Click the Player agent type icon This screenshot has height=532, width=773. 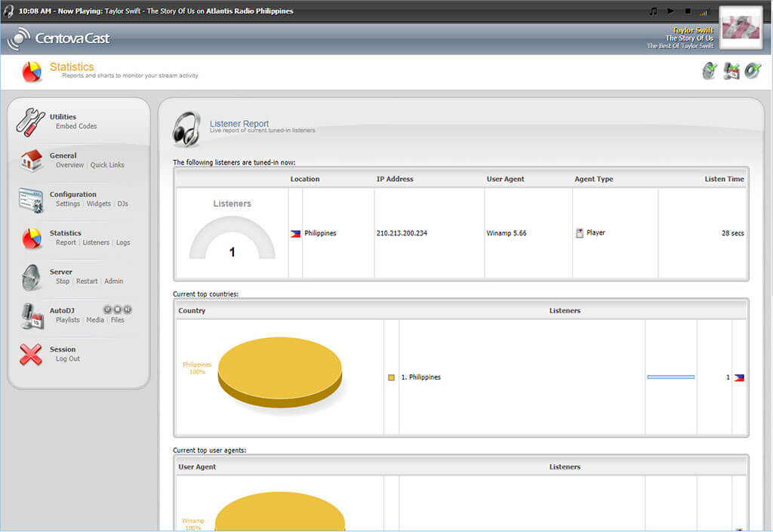[580, 233]
